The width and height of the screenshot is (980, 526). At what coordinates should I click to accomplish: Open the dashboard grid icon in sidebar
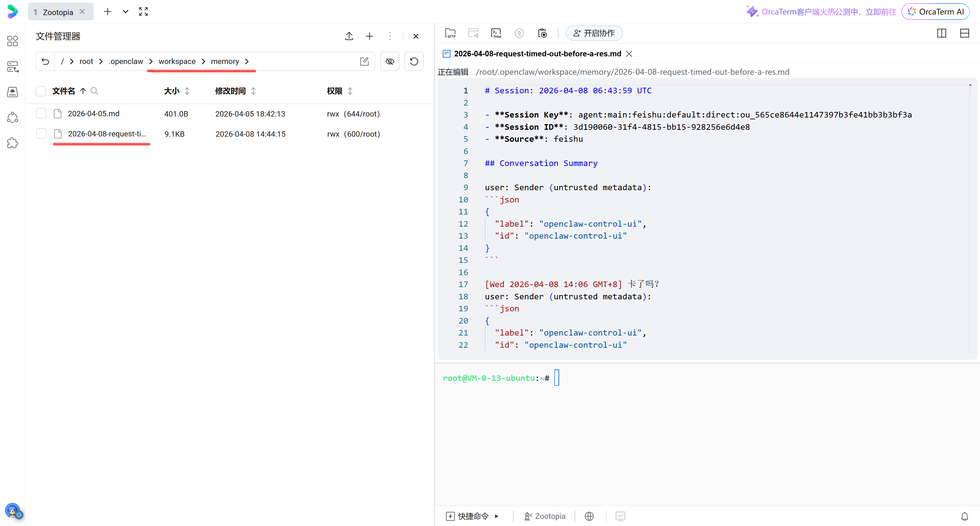pyautogui.click(x=13, y=41)
